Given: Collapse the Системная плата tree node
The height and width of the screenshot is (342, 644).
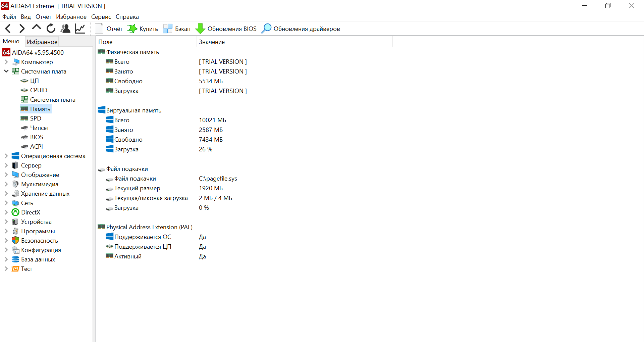Looking at the screenshot, I should pos(6,71).
